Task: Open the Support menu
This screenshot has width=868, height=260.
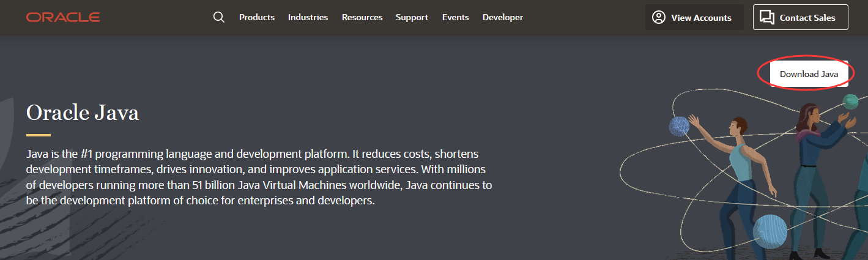Action: click(412, 17)
